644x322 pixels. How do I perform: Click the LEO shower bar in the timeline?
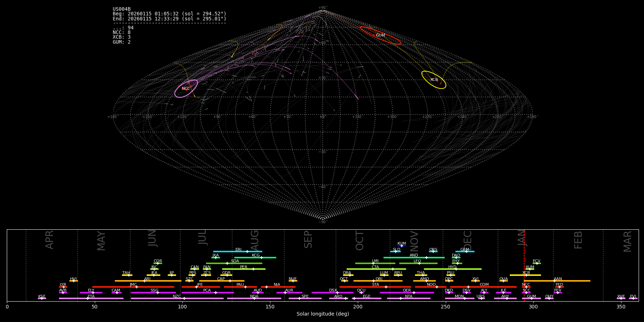pos(418,263)
